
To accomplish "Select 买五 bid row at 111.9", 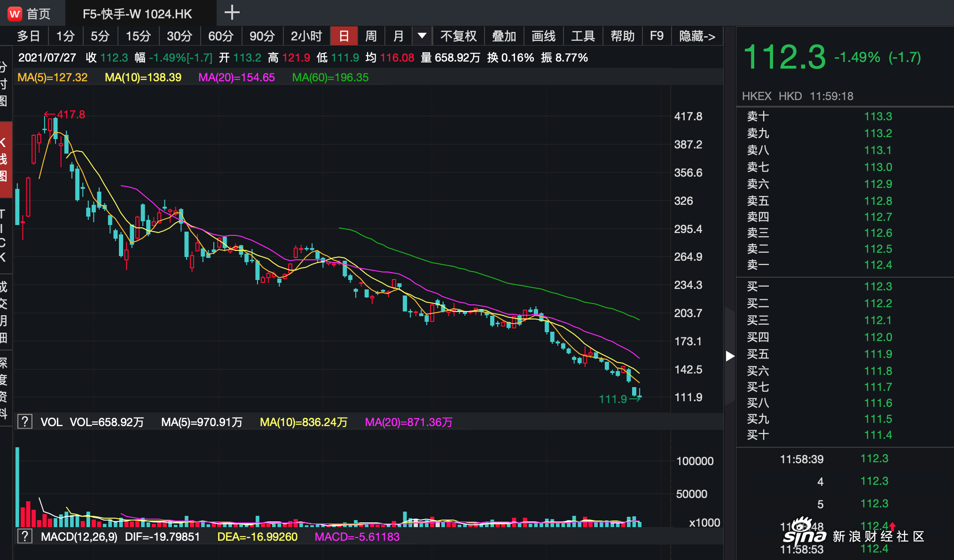I will 845,354.
